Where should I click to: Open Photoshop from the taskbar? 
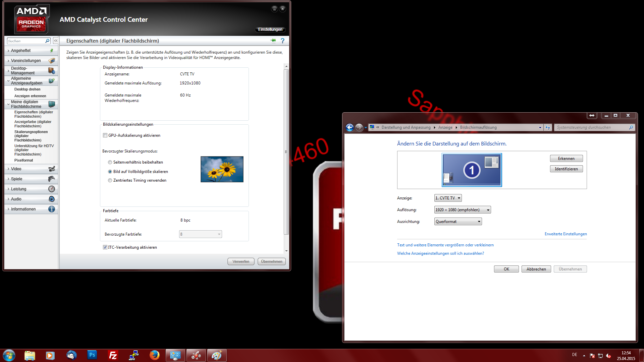coord(92,355)
